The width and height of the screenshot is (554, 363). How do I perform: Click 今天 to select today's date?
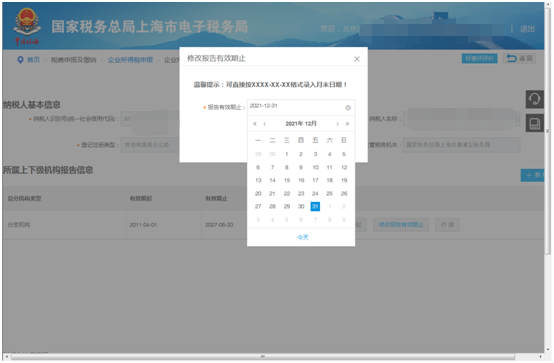[x=302, y=237]
